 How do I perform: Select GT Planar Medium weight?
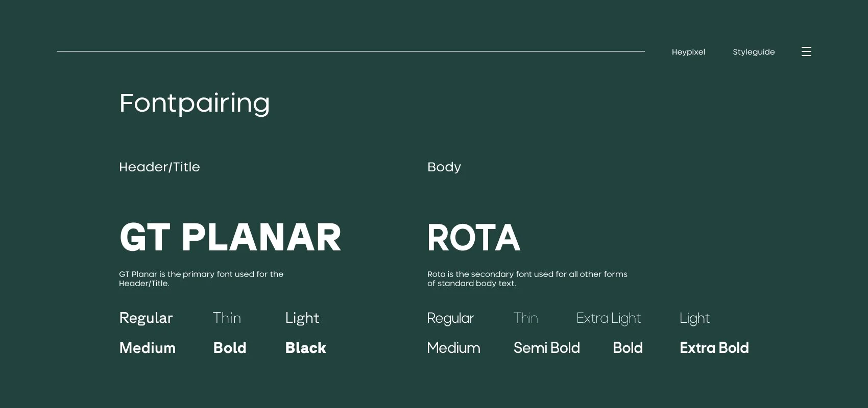point(148,348)
